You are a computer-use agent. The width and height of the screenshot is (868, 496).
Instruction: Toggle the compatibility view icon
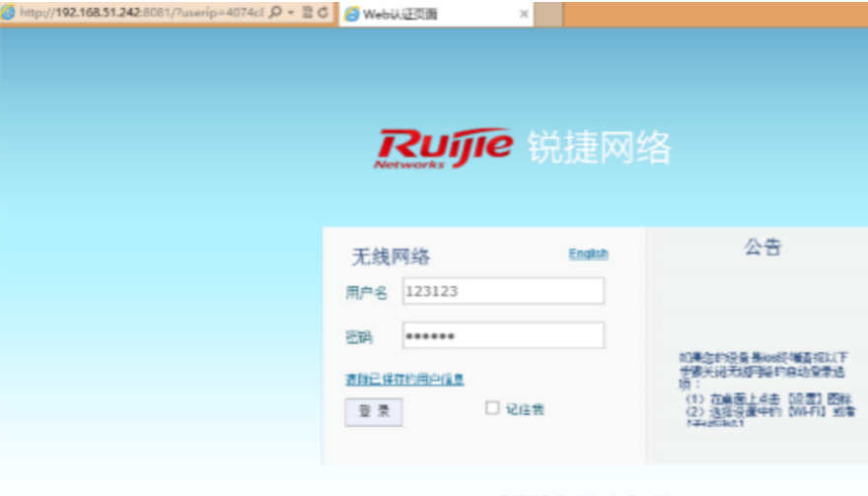[x=307, y=13]
